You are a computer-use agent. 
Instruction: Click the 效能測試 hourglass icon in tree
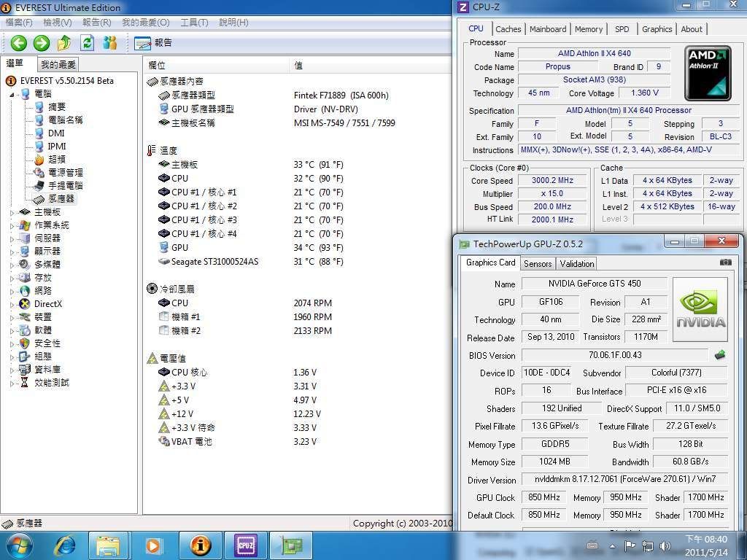point(24,383)
